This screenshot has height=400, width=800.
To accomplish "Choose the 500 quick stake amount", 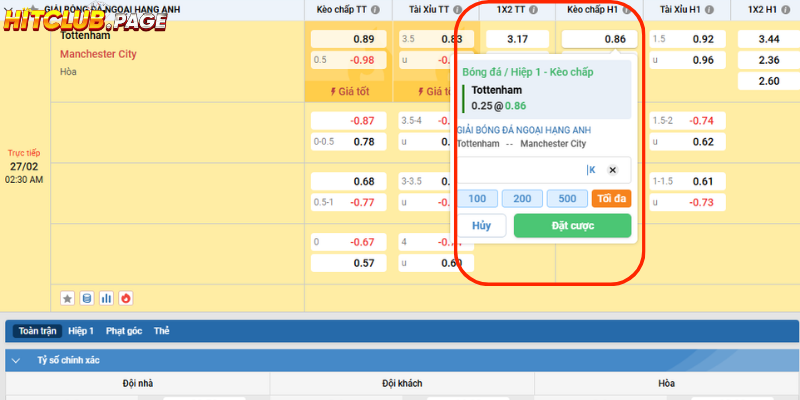I will click(567, 198).
